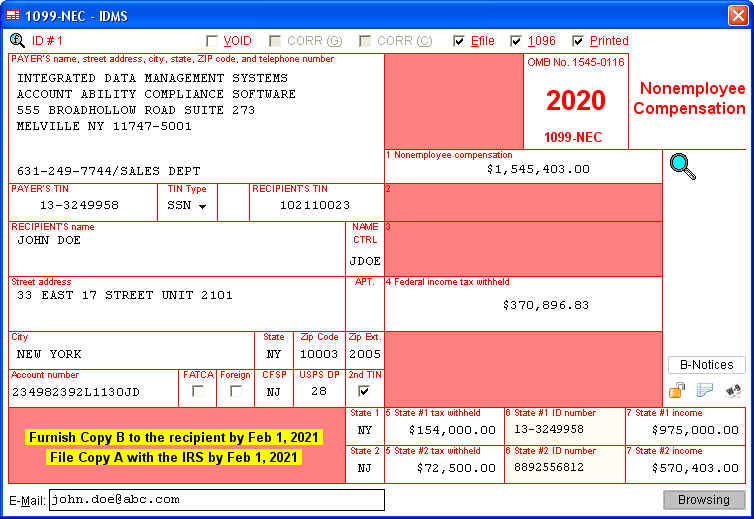754x519 pixels.
Task: Open the notes page icon
Action: coord(704,391)
